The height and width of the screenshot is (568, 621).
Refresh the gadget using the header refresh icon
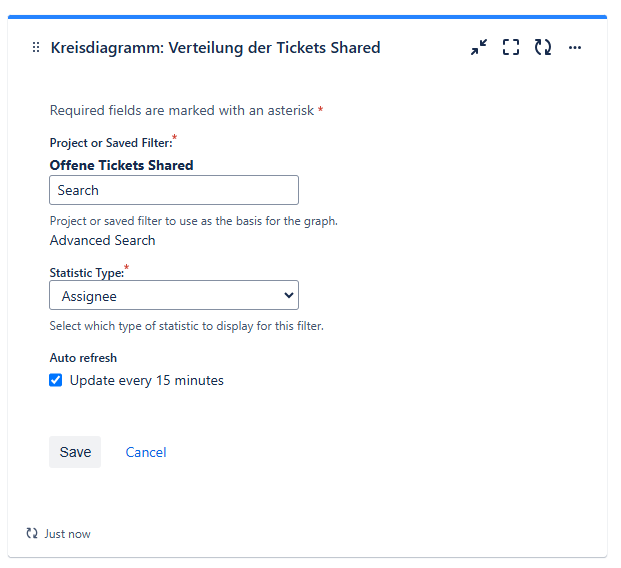(x=543, y=47)
